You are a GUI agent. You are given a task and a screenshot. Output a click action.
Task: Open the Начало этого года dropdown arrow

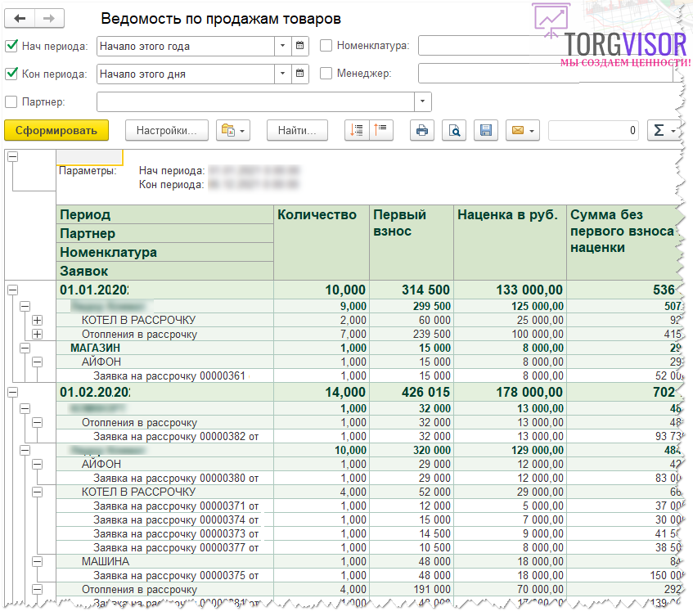pos(283,46)
